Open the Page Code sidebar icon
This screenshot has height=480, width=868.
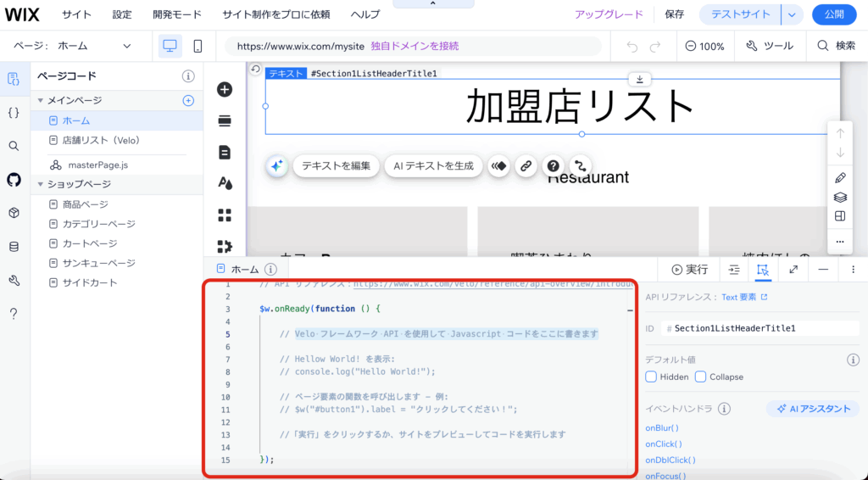click(14, 79)
